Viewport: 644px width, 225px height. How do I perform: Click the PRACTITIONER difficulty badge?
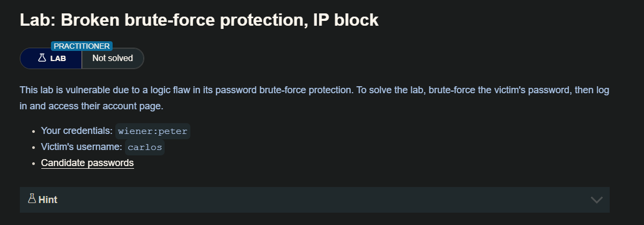[82, 46]
